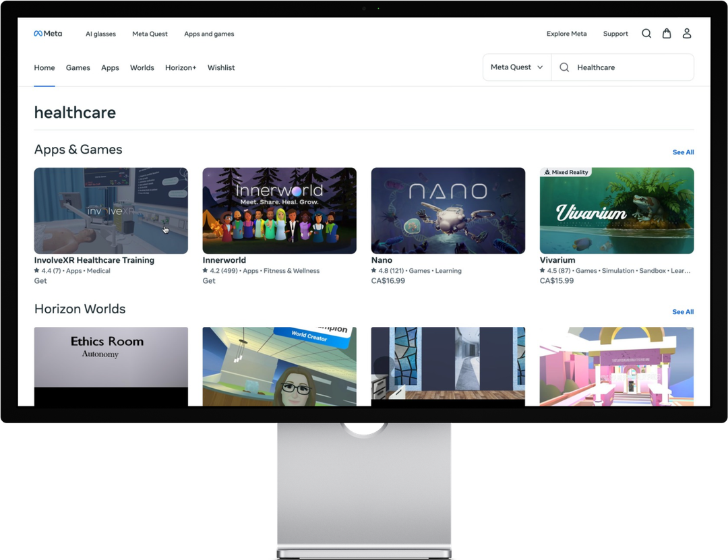Click the InvolveXR Healthcare Training title

[94, 260]
